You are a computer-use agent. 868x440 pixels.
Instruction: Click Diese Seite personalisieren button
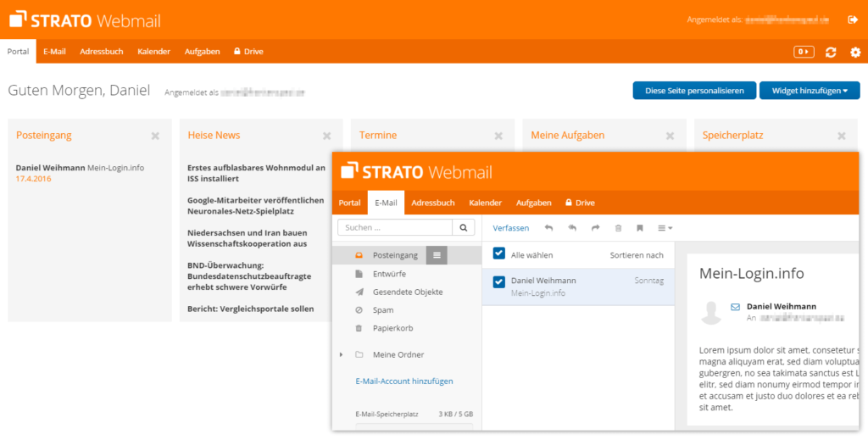point(694,91)
